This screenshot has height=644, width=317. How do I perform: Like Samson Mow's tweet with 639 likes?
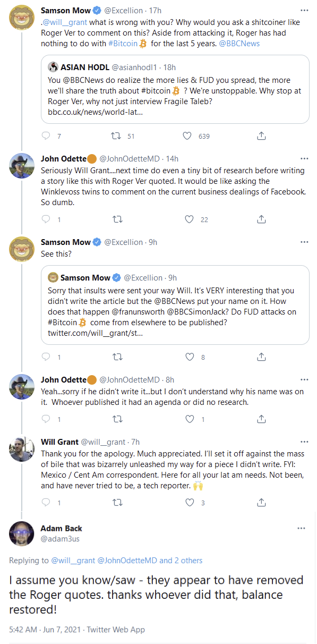point(187,136)
